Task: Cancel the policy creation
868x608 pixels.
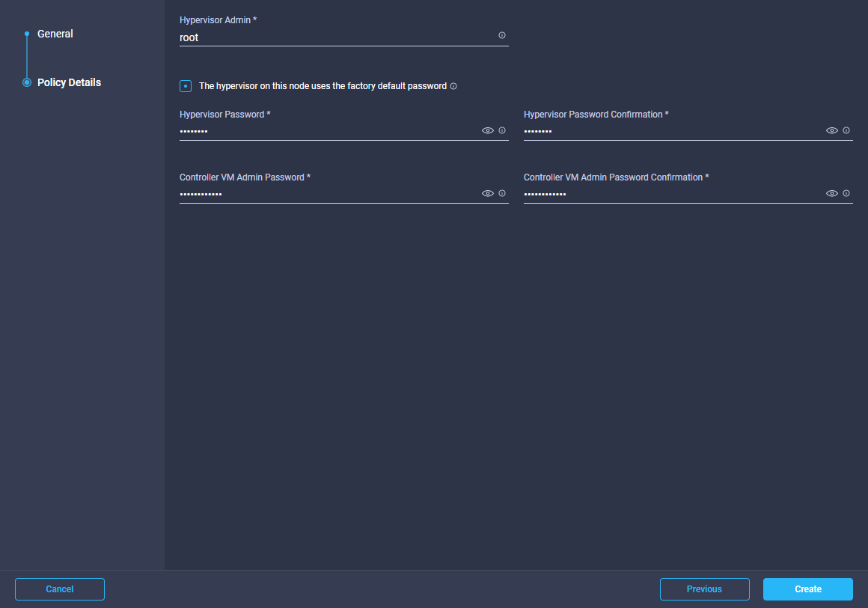Action: (x=60, y=589)
